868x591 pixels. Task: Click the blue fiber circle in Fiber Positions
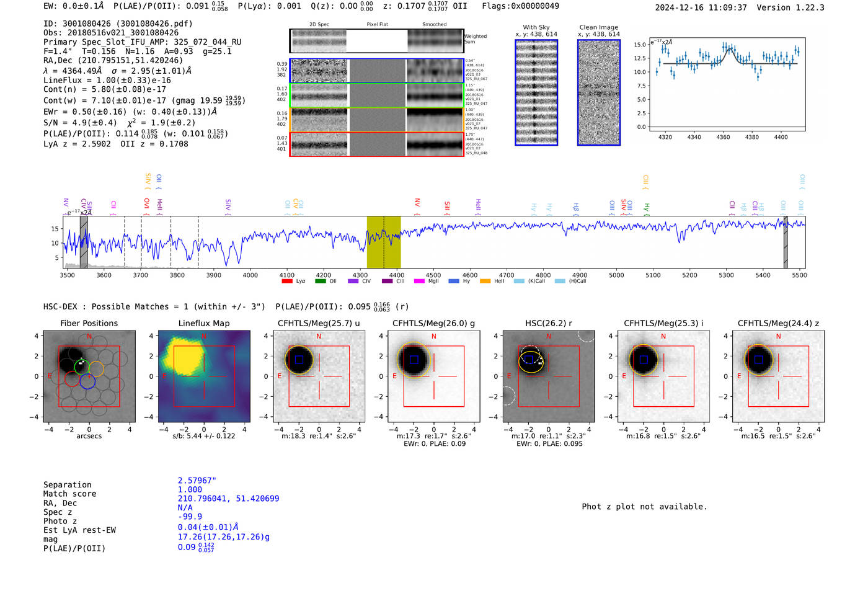[87, 381]
